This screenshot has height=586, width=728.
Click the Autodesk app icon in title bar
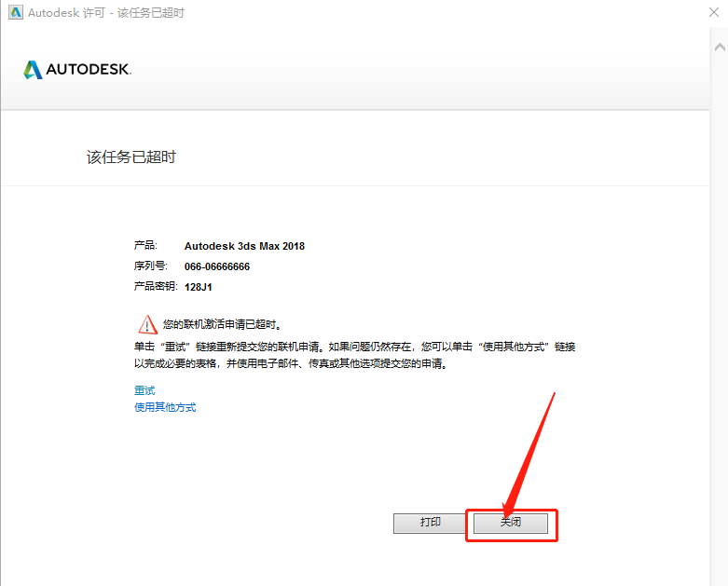pyautogui.click(x=16, y=12)
